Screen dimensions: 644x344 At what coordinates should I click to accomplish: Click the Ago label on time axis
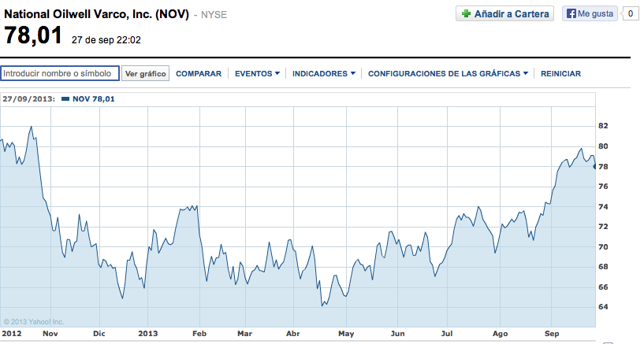point(501,333)
